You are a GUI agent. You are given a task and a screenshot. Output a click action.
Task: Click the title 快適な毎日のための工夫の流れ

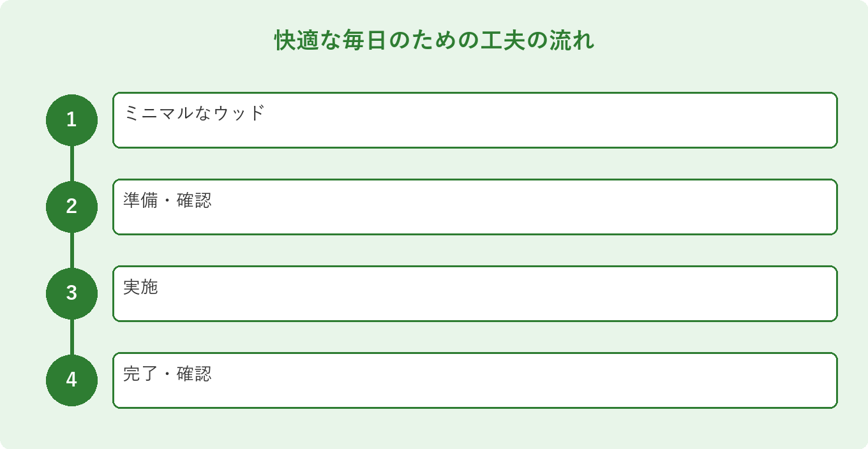tap(434, 40)
